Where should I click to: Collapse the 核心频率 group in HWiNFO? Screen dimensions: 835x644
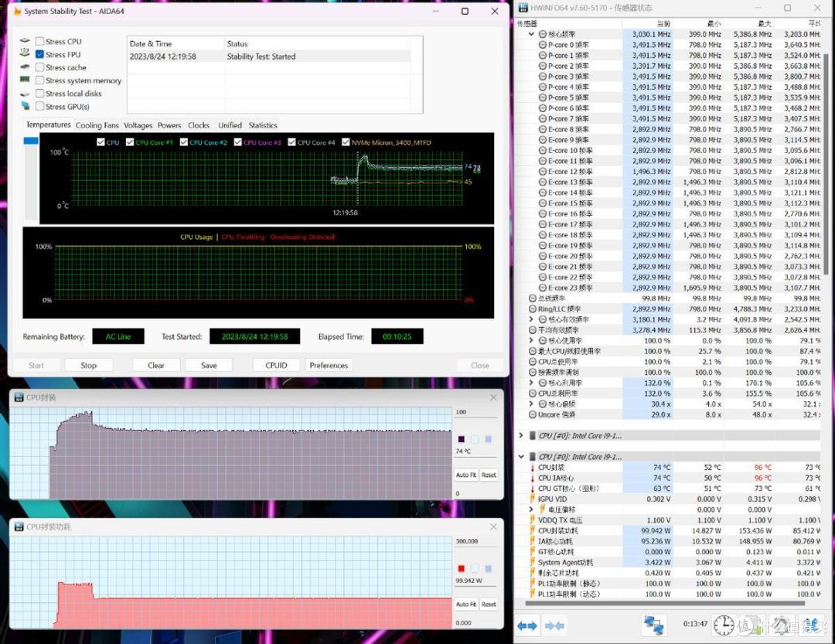click(531, 34)
